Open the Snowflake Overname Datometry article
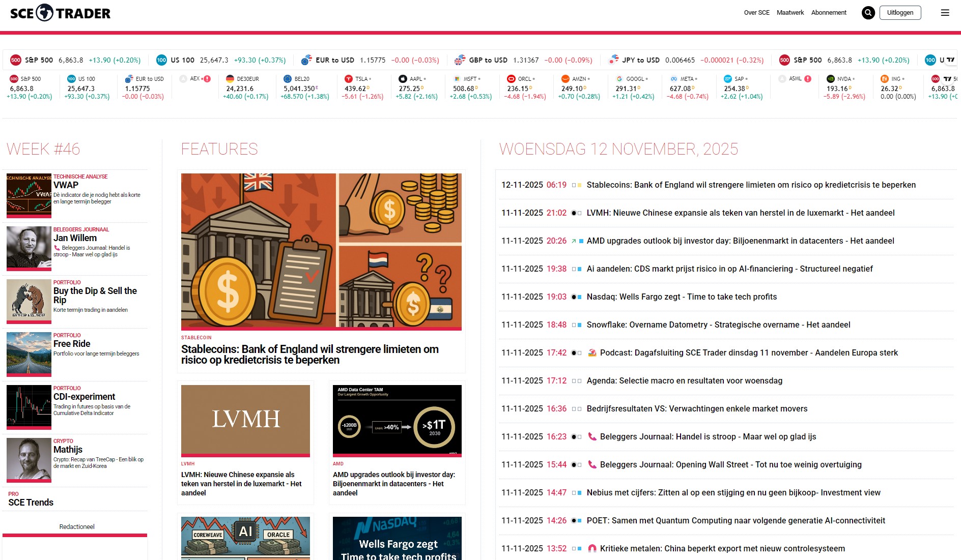The image size is (961, 560). [718, 325]
